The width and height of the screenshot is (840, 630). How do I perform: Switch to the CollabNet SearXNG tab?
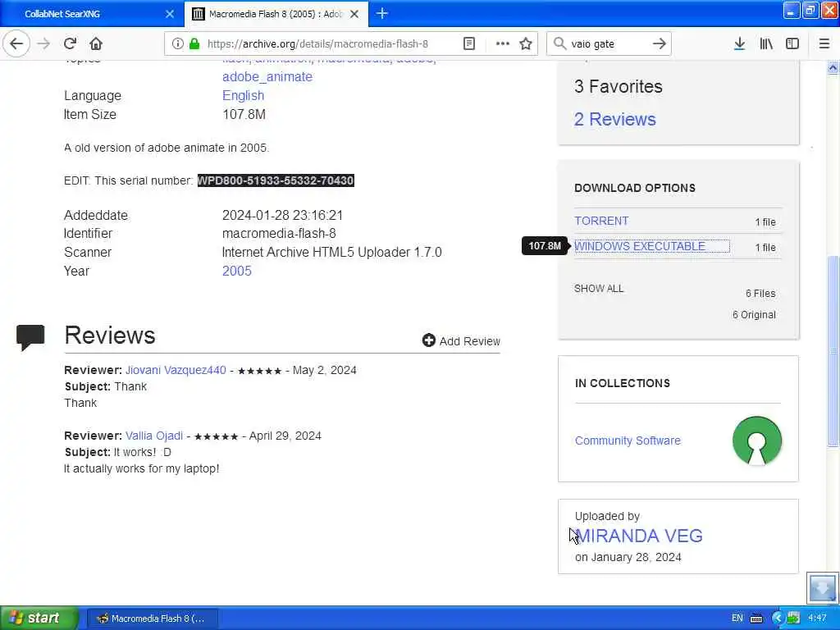point(91,13)
